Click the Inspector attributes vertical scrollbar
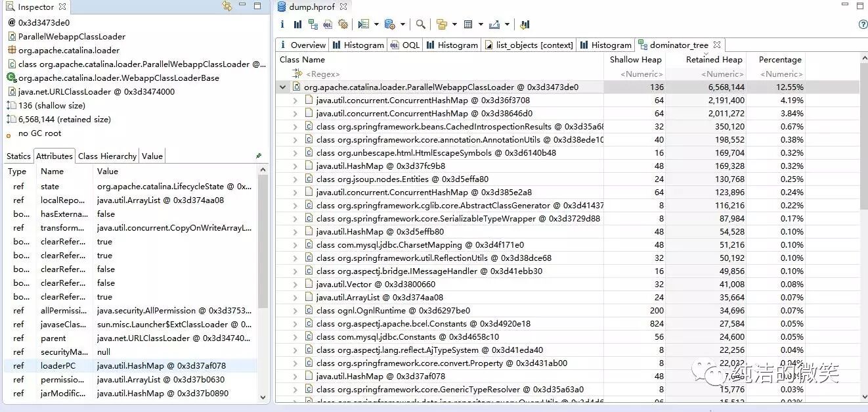868x412 pixels. pos(263,283)
